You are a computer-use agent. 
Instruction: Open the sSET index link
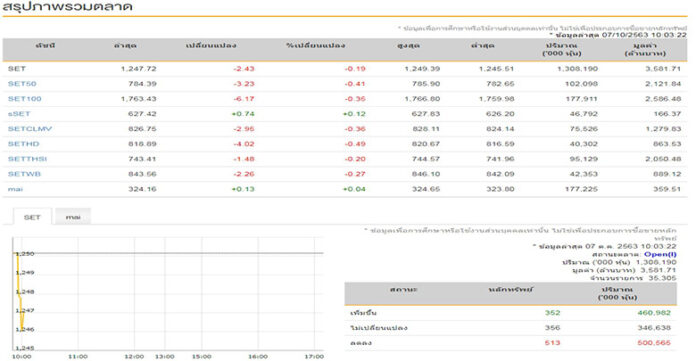(x=19, y=114)
